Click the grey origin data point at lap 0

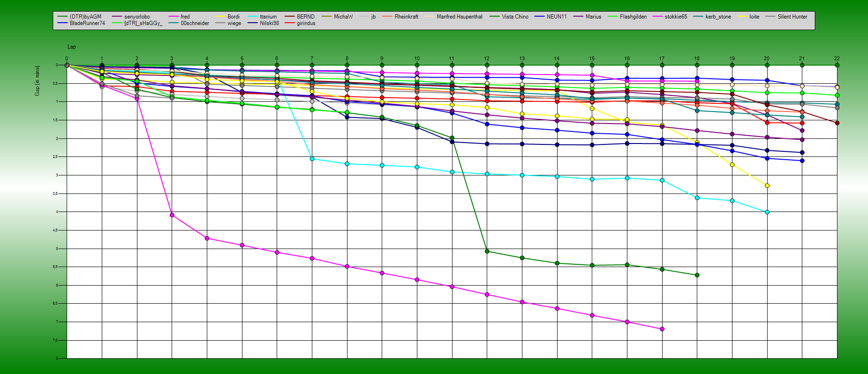(x=67, y=65)
